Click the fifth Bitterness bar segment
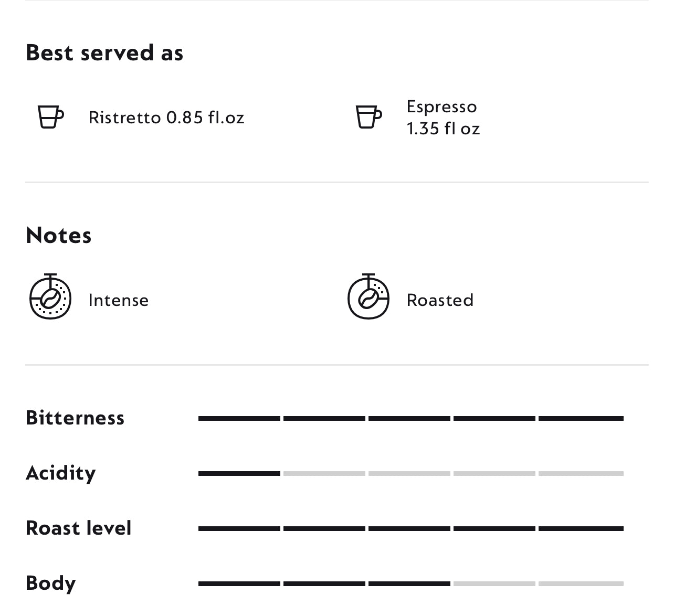 [581, 419]
